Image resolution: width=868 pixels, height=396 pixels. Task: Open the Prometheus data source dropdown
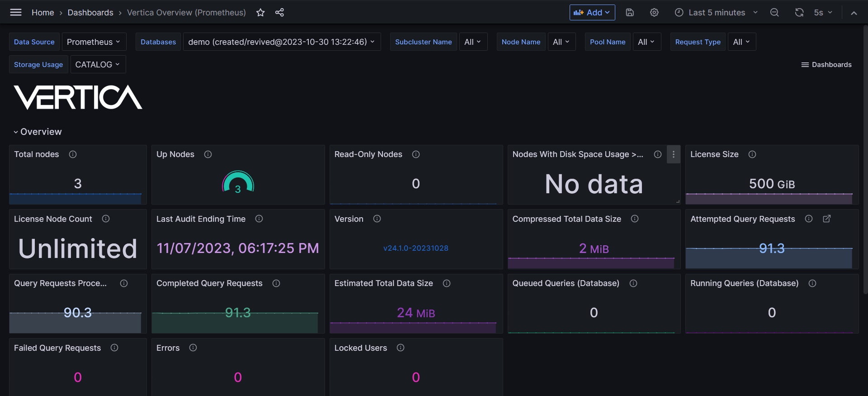pyautogui.click(x=94, y=42)
